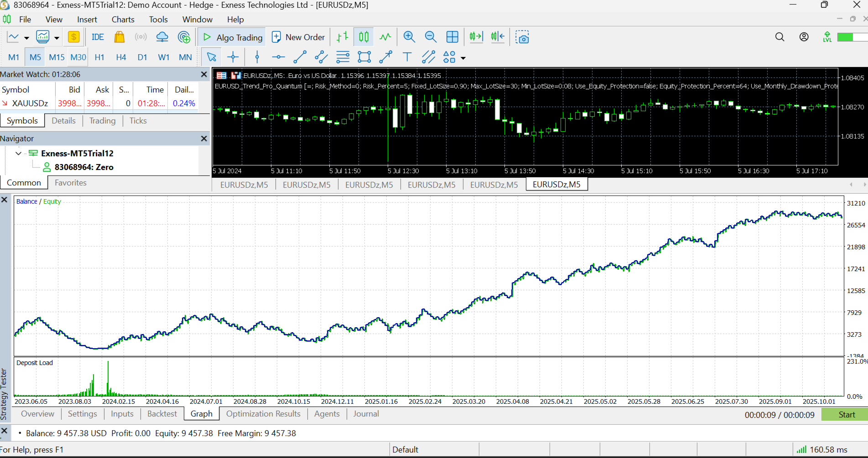This screenshot has height=458, width=868.
Task: Select the crosshair cursor tool
Action: pos(233,57)
